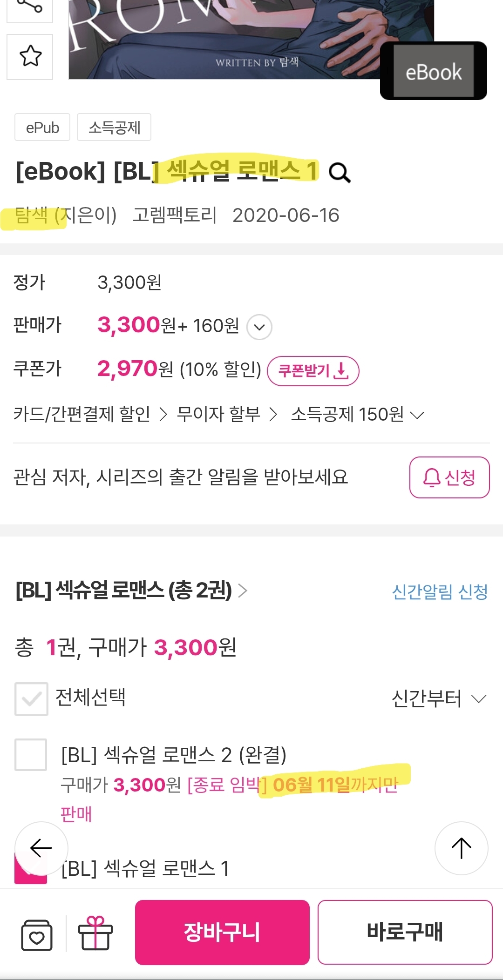Check the 섹슈얼 로맨스 2 (완결) checkbox

pos(31,754)
